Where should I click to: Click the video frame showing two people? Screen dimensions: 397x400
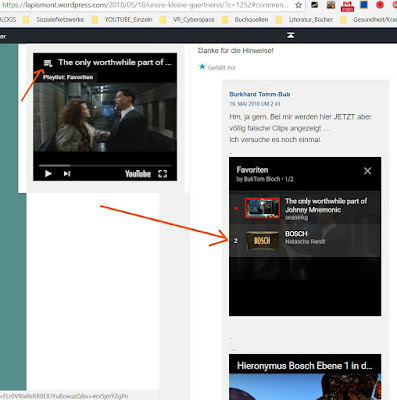(105, 117)
